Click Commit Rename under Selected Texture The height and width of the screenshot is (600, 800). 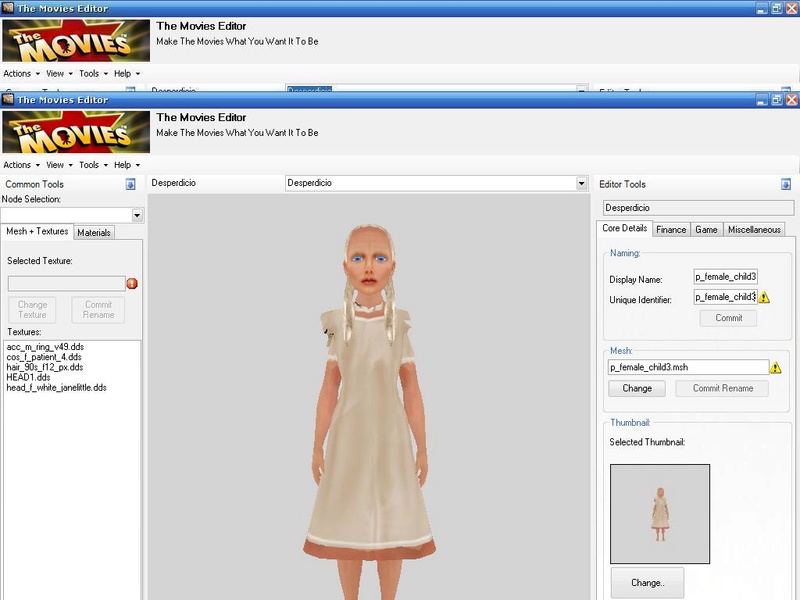98,310
